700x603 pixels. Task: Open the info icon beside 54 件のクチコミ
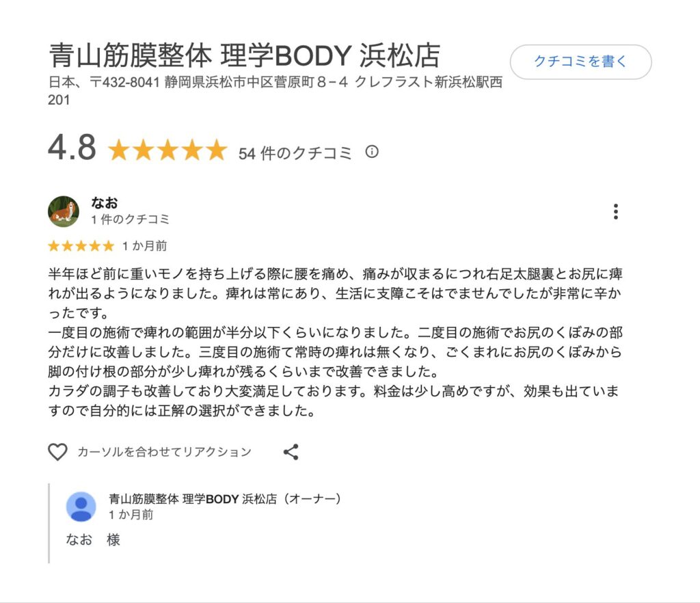tap(372, 152)
